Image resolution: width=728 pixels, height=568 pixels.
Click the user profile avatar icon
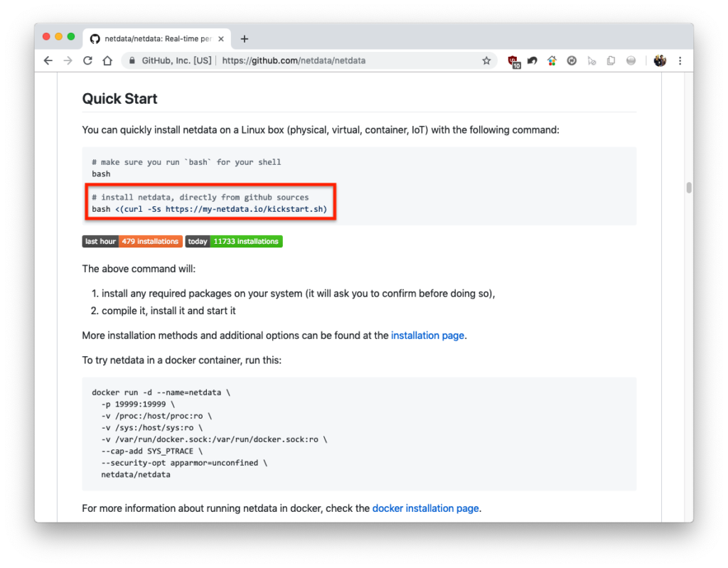[660, 61]
